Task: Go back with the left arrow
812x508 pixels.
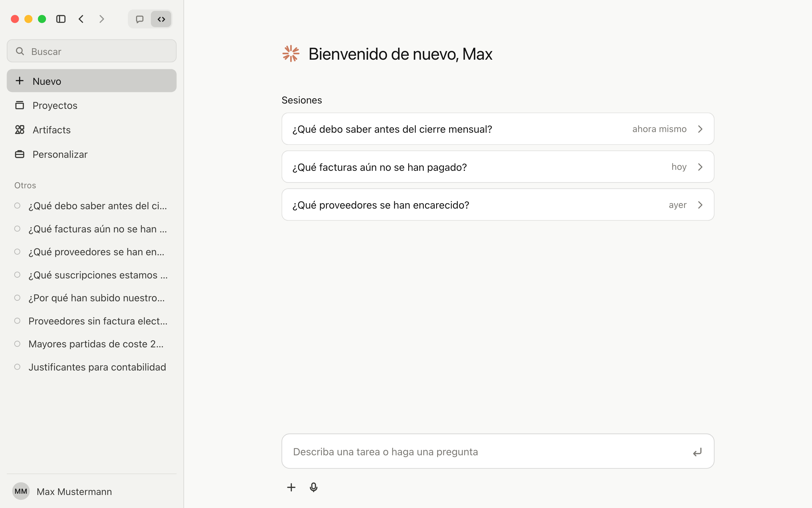Action: click(x=81, y=19)
